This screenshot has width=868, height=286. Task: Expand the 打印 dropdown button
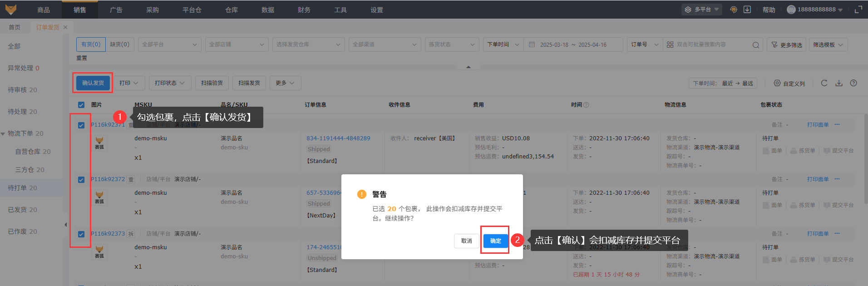click(129, 83)
